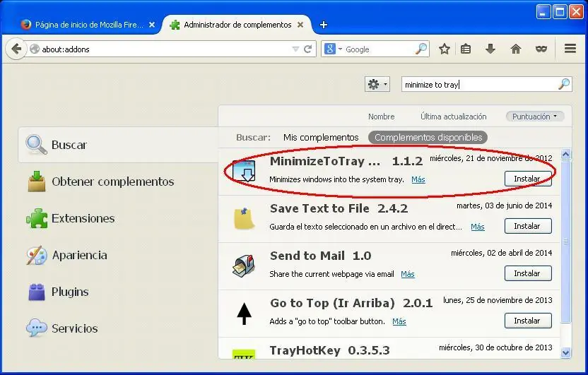This screenshot has width=588, height=375.
Task: Sort results by Puntuación
Action: click(535, 117)
